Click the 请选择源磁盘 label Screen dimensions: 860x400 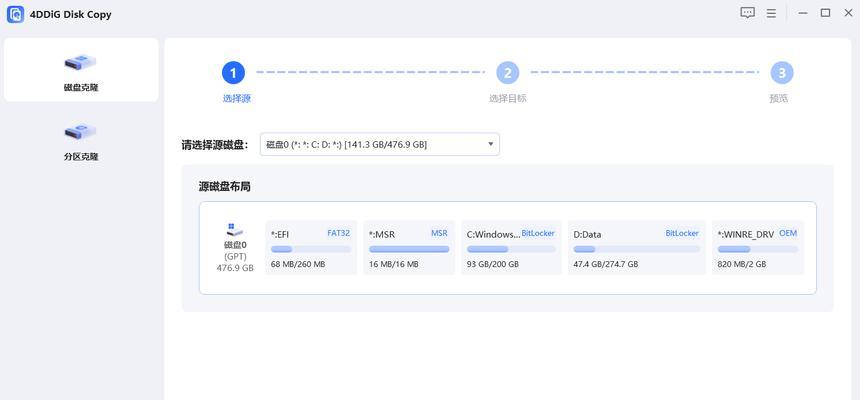pos(215,145)
